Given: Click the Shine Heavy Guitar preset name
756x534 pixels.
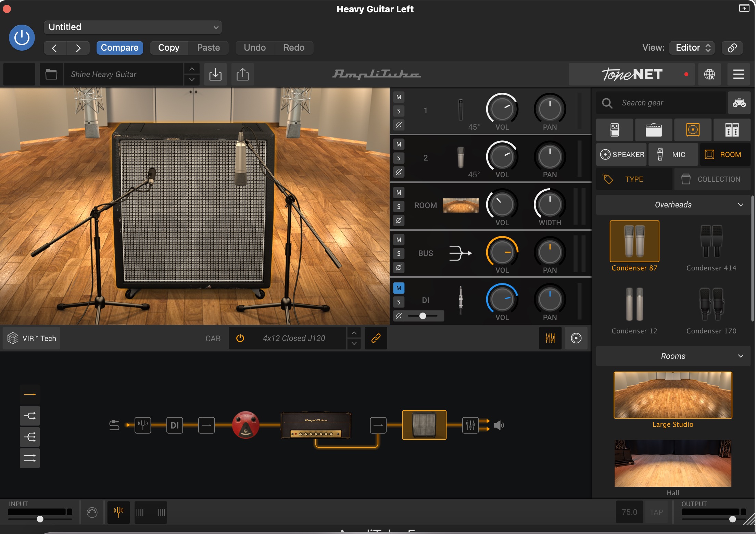Looking at the screenshot, I should pyautogui.click(x=124, y=74).
